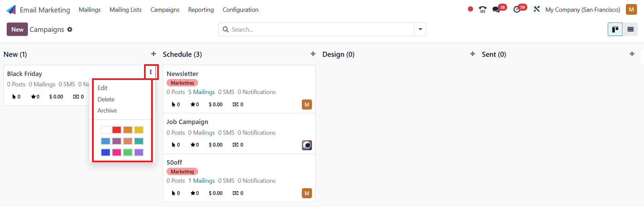Viewport: 644px width, 207px height.
Task: Pick the light purple color swatch
Action: pos(139,152)
